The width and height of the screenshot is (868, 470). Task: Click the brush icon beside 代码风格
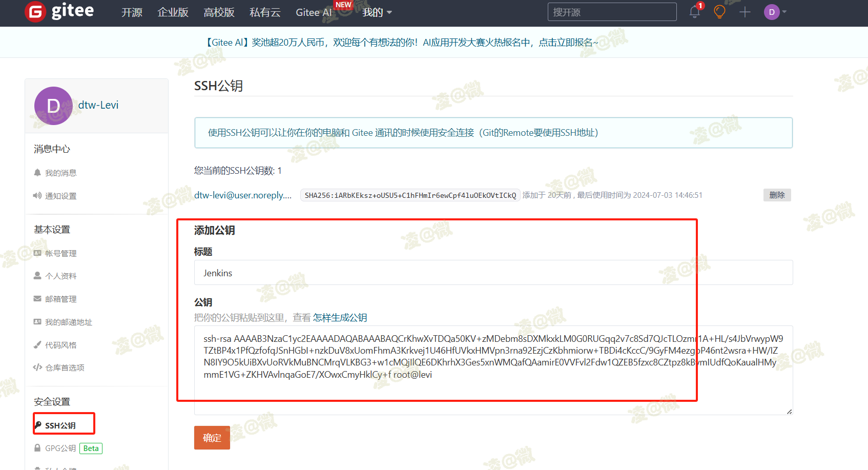point(37,345)
